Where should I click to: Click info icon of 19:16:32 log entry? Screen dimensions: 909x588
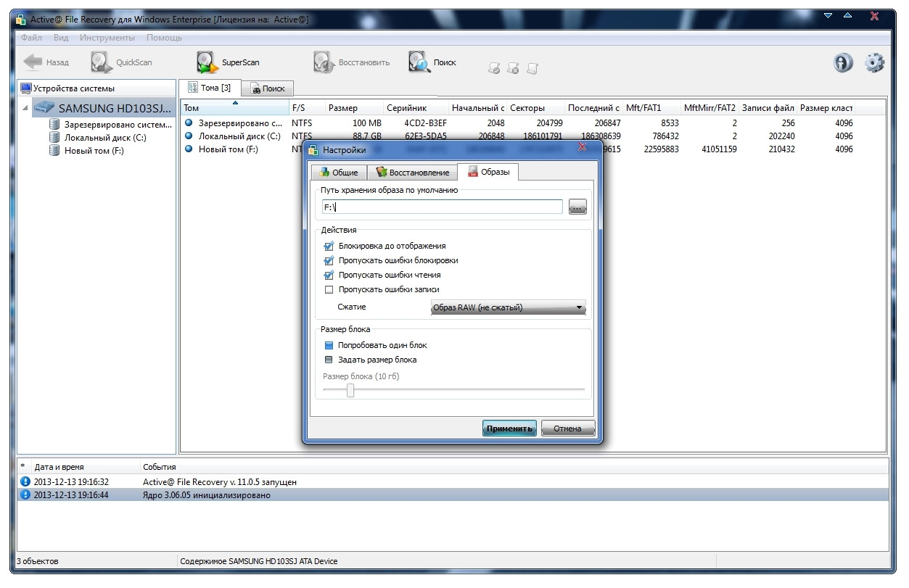(x=26, y=481)
